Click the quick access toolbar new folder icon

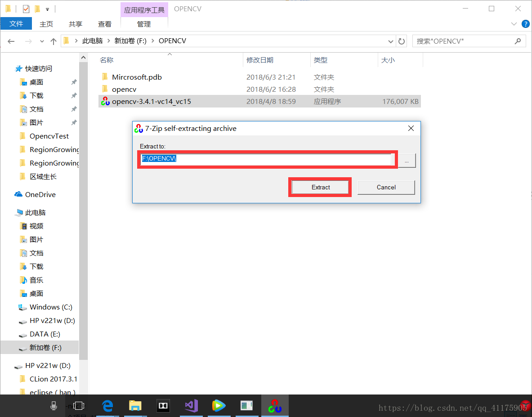[37, 9]
